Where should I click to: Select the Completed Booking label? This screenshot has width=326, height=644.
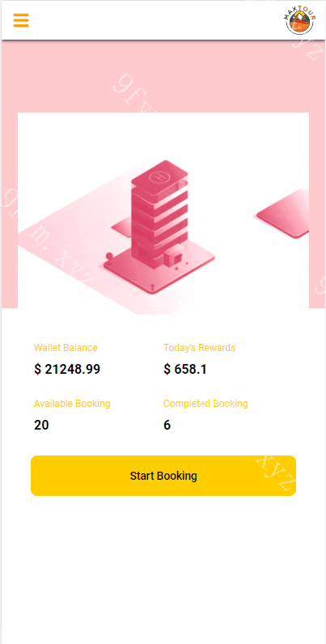[205, 404]
